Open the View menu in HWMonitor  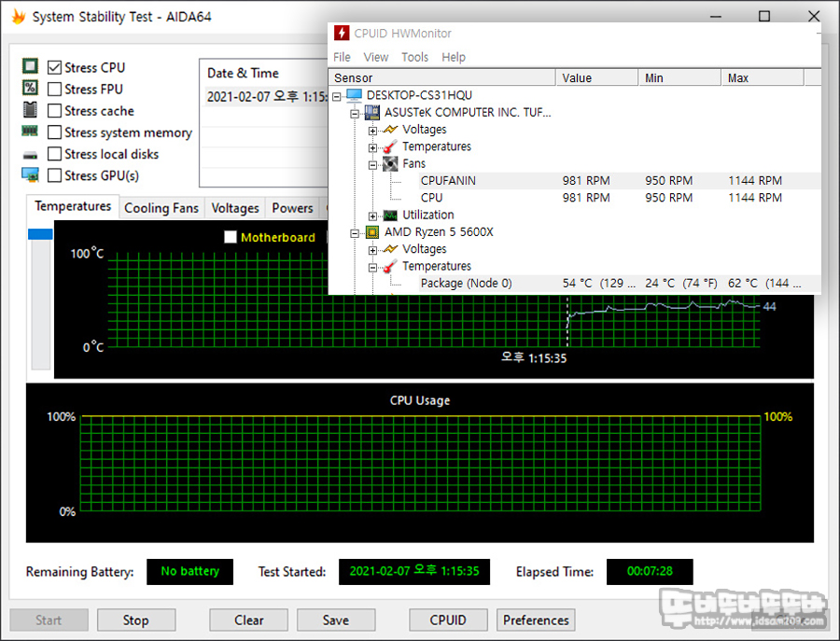375,57
